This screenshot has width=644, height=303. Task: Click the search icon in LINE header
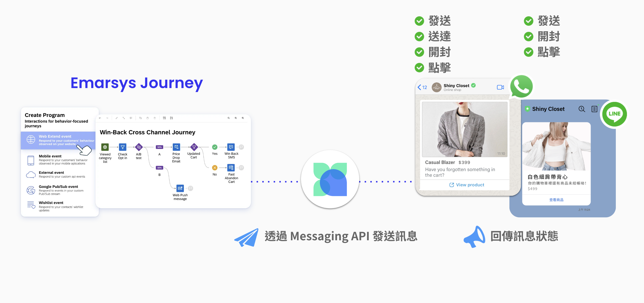(x=581, y=109)
